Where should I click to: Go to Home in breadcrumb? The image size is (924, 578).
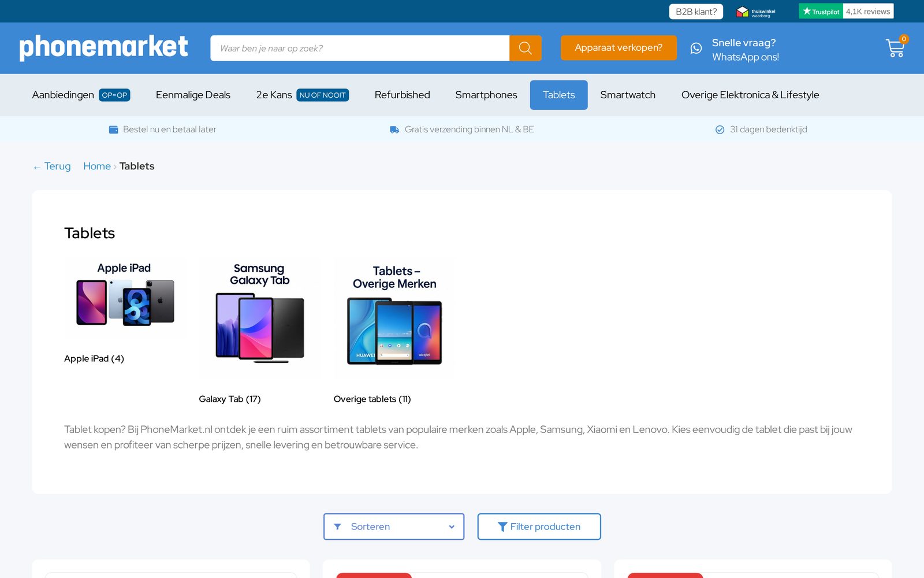[97, 166]
